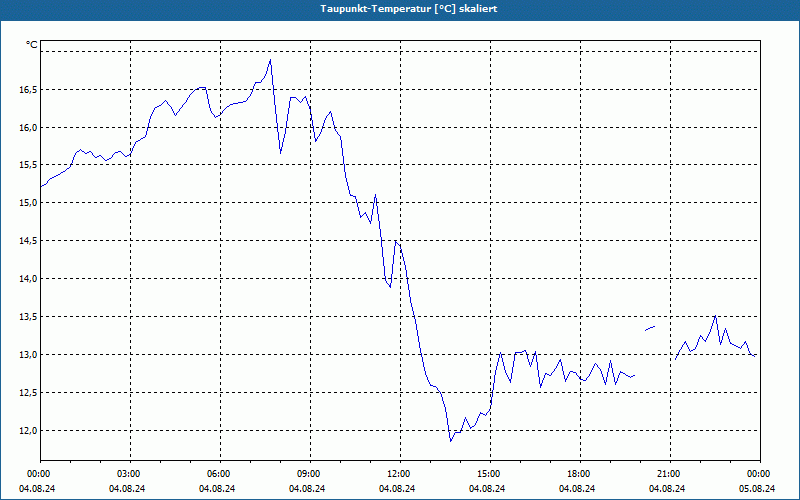Click the 15:00 time label
The image size is (800, 500).
point(490,474)
